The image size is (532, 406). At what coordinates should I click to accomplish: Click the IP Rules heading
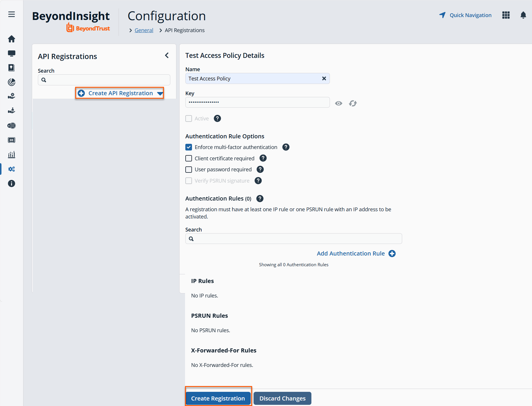point(202,281)
